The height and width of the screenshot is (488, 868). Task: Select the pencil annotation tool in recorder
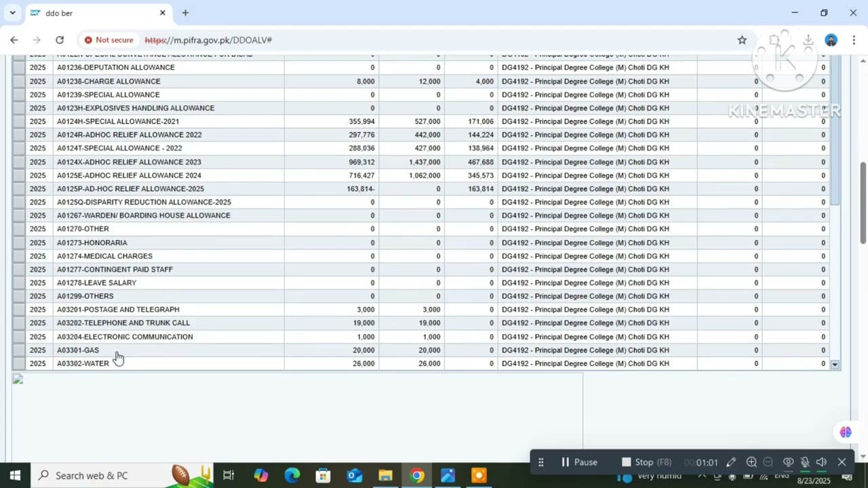[x=731, y=462]
